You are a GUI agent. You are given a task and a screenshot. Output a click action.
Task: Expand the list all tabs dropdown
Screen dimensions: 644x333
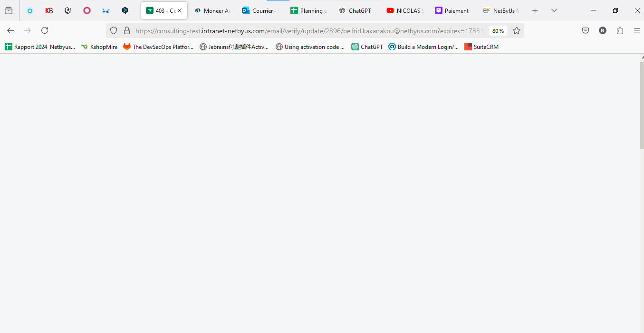click(554, 10)
